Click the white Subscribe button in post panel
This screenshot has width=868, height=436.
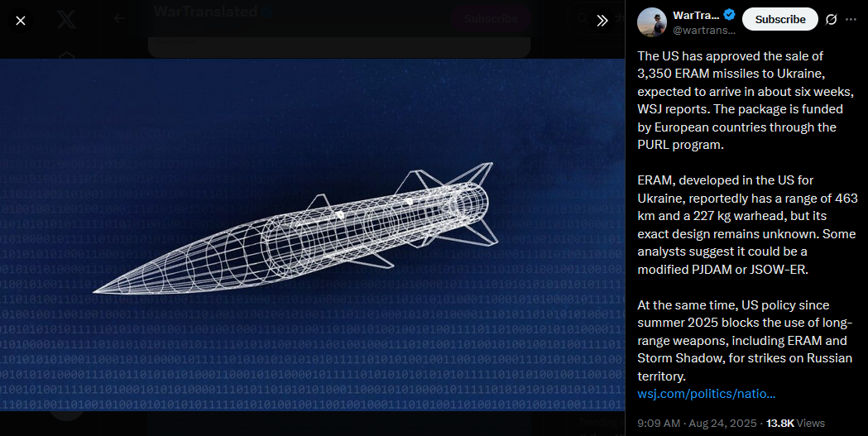click(x=780, y=19)
